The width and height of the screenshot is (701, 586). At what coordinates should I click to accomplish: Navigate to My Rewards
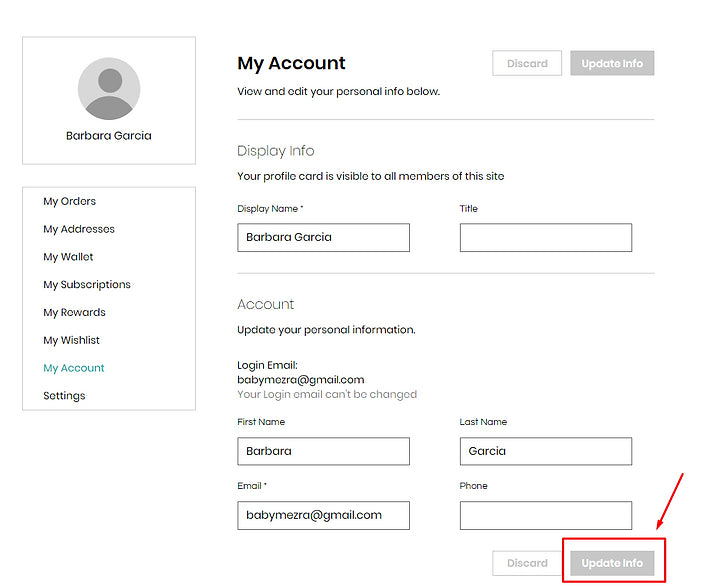point(74,312)
